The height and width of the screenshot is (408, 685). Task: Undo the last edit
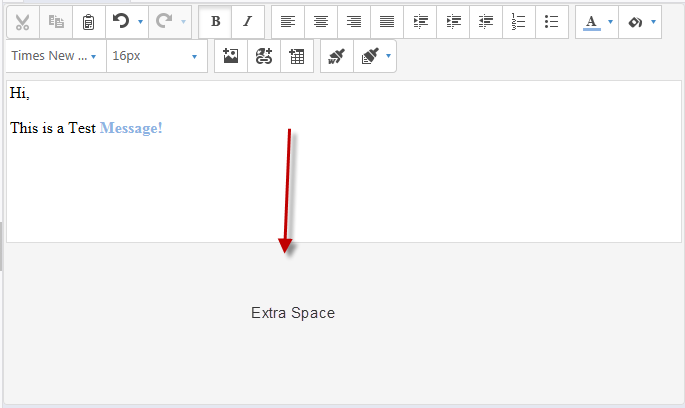click(121, 21)
